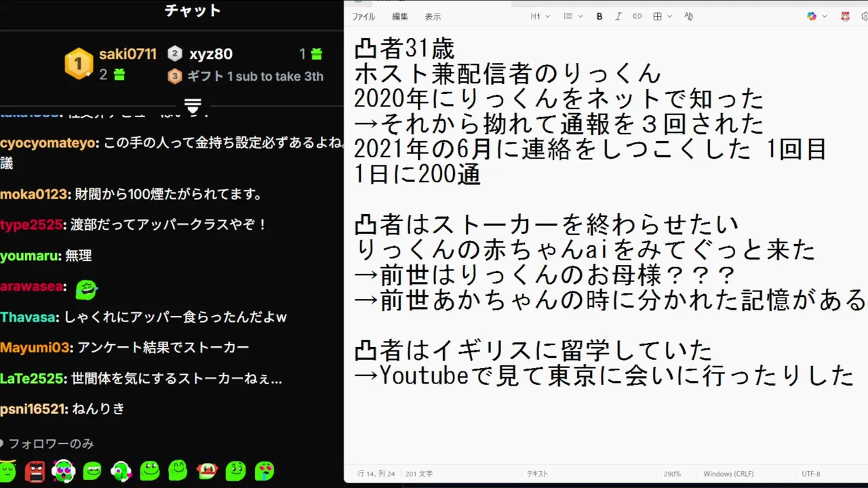The image size is (868, 488).
Task: Click username xyz80 in the leaderboard
Action: click(x=211, y=54)
